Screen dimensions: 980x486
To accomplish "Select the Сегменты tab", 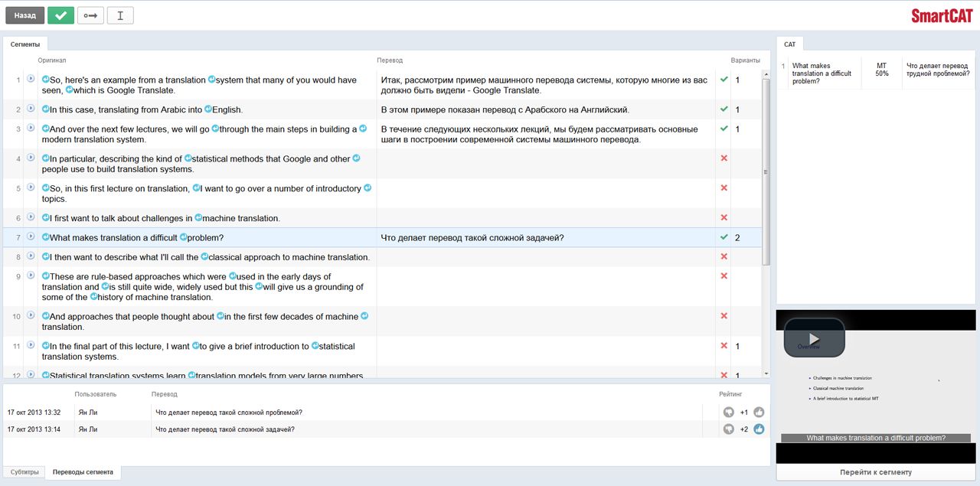I will [25, 44].
